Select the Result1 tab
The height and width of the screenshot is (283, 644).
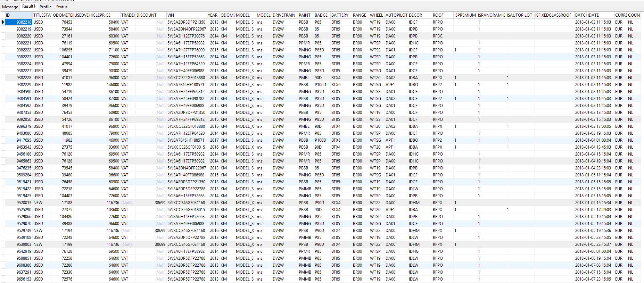pyautogui.click(x=28, y=6)
